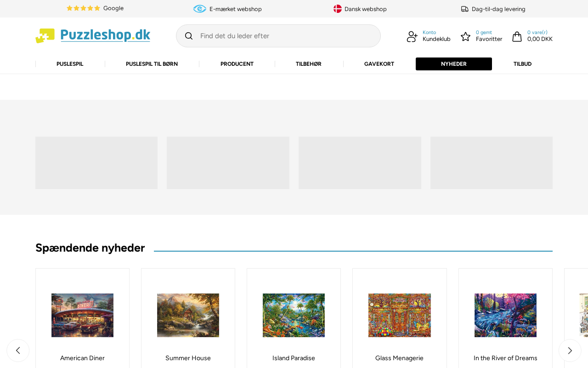Open the Island Paradise puzzle image
Screen dimensions: 588x368
point(294,316)
